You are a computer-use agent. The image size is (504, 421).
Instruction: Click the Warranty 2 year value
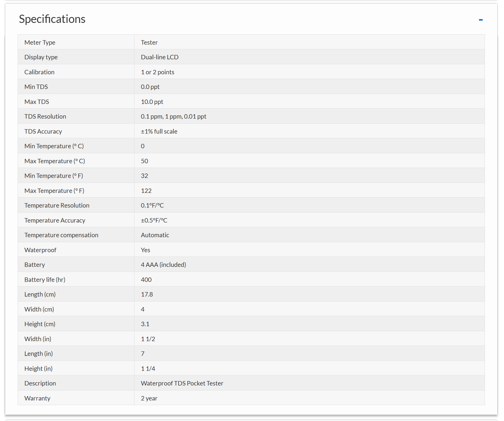[x=149, y=398]
